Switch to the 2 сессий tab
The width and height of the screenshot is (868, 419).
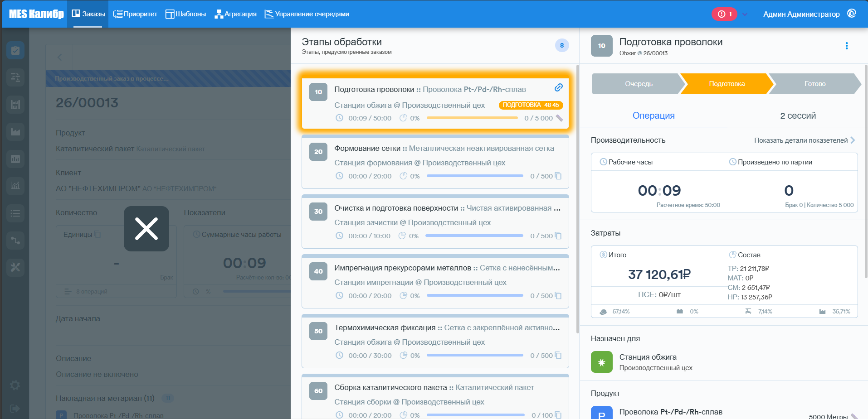click(798, 116)
